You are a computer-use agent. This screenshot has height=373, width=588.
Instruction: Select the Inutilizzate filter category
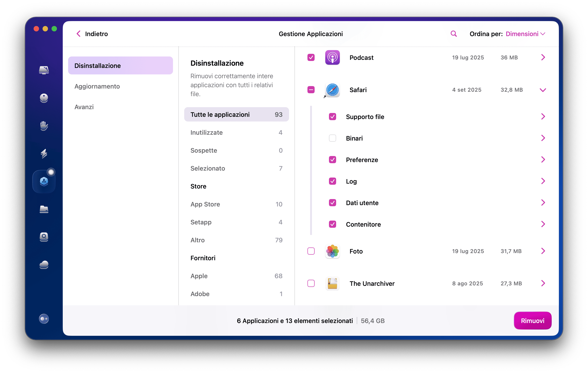coord(206,132)
